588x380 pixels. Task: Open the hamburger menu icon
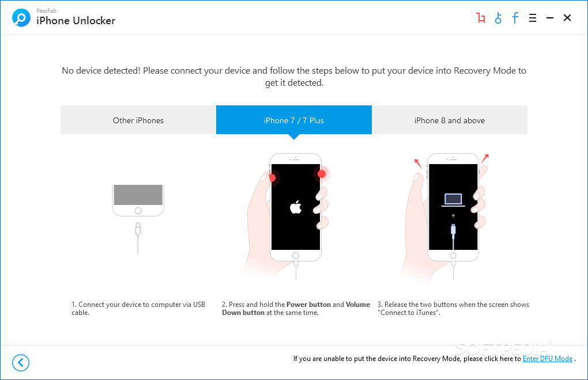click(533, 18)
